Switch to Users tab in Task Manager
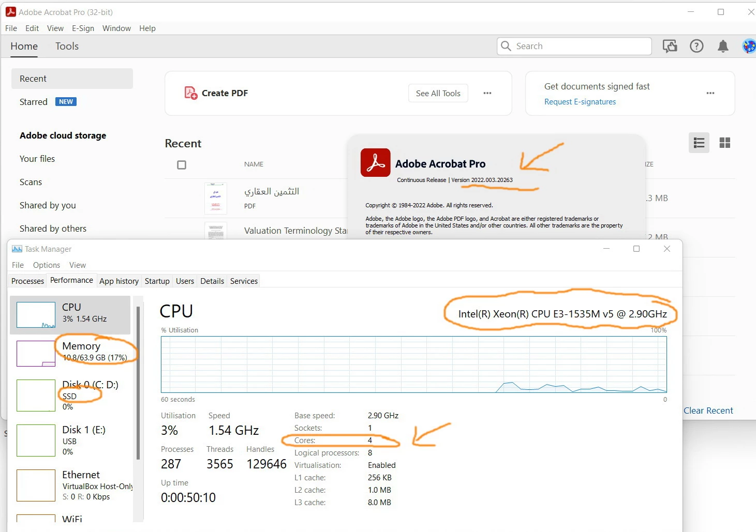 [x=185, y=281]
